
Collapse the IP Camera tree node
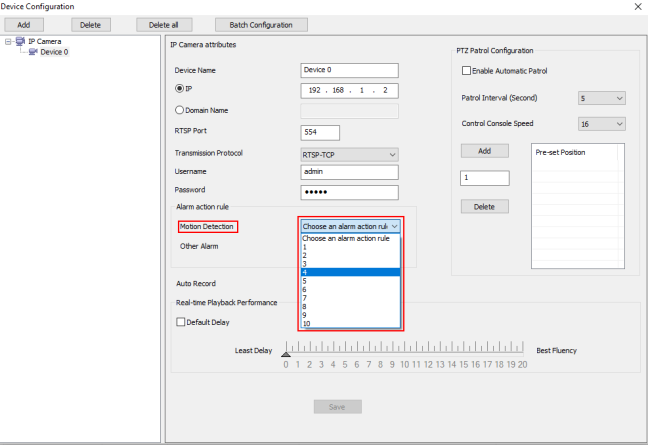pos(8,42)
